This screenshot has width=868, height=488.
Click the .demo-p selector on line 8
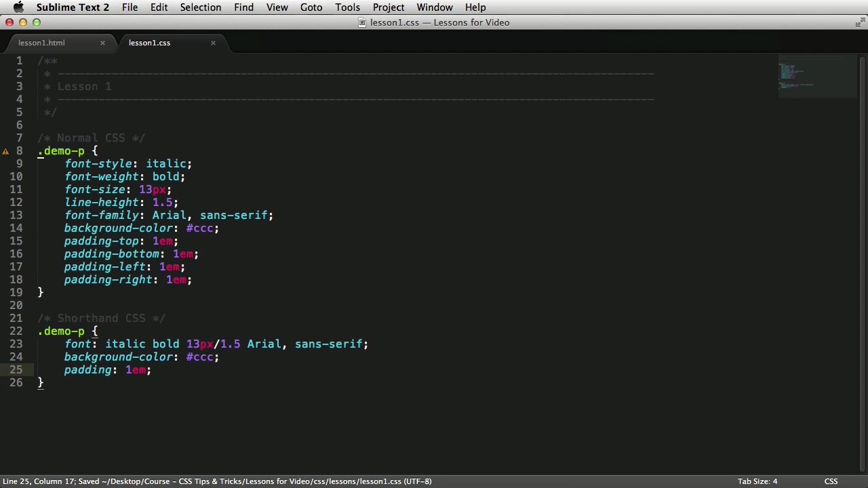61,151
